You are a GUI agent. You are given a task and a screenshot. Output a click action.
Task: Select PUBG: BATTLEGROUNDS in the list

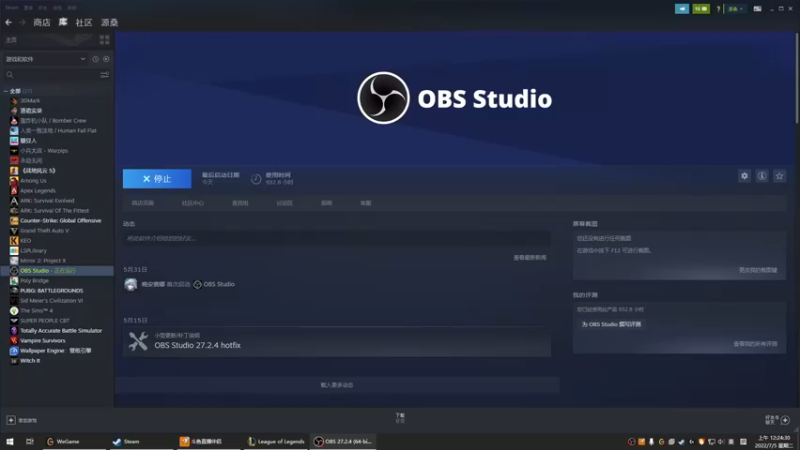coord(51,290)
